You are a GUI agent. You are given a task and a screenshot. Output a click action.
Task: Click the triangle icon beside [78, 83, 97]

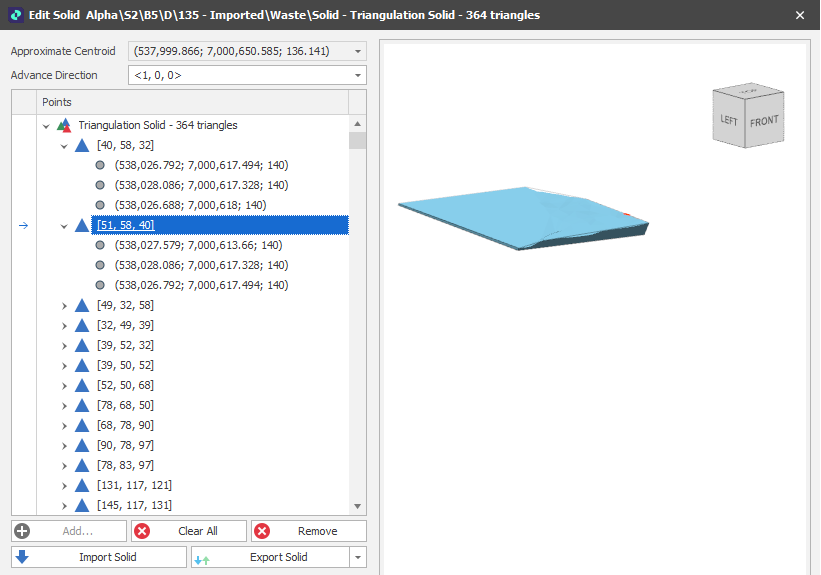[82, 465]
